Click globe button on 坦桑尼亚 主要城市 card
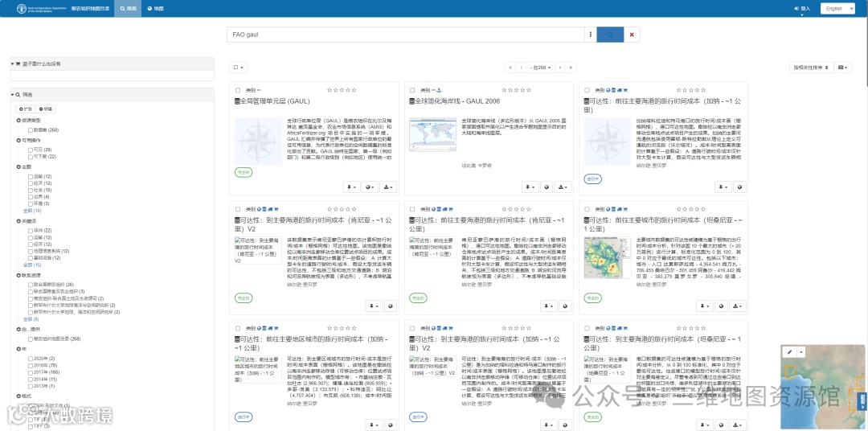Viewport: 868px width, 431px height. click(x=721, y=306)
